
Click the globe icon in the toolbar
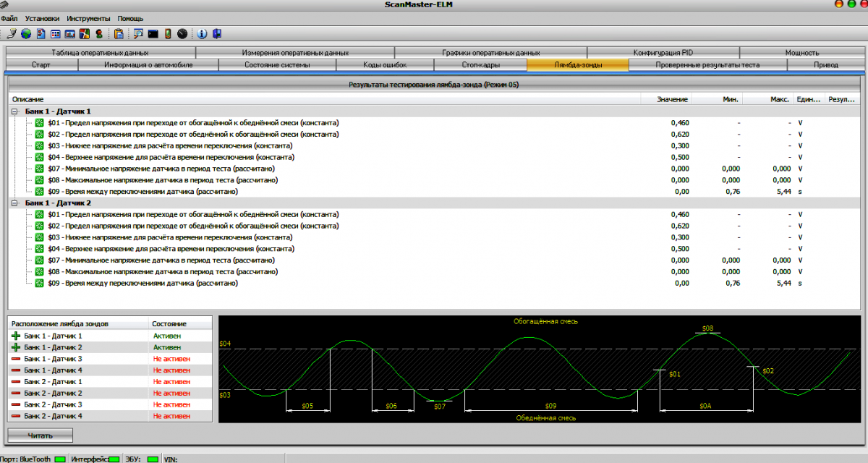[x=26, y=33]
